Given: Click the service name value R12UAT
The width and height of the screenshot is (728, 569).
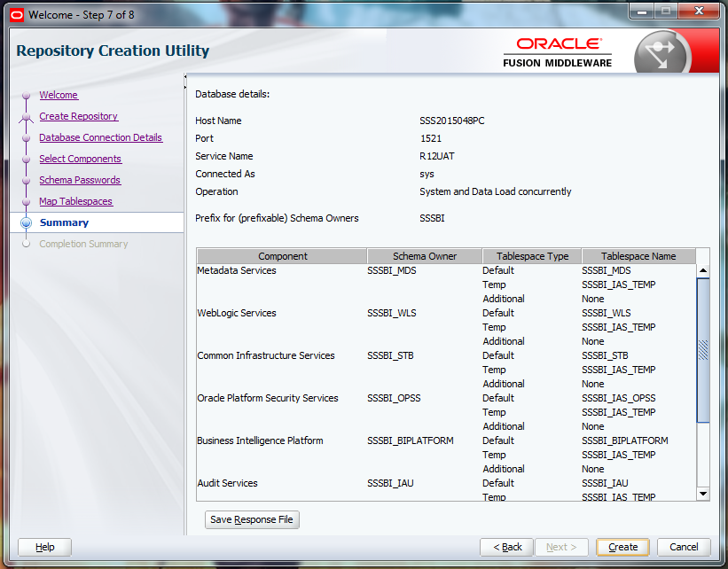Looking at the screenshot, I should point(437,156).
